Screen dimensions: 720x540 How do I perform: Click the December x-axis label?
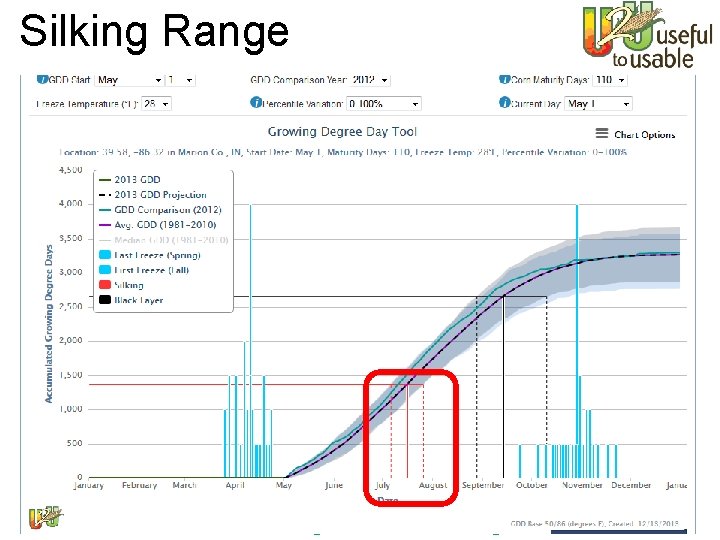(x=631, y=485)
